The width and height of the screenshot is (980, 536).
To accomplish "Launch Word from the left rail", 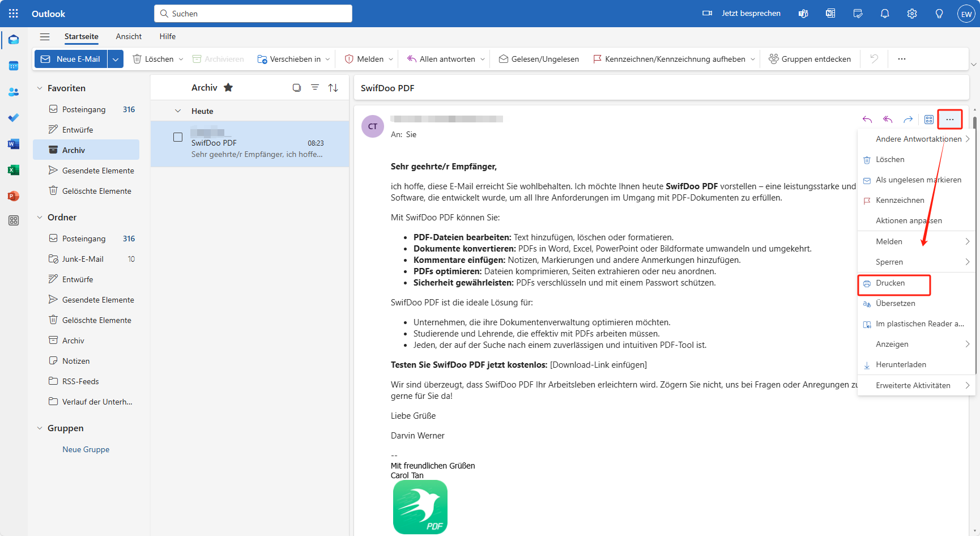I will click(x=14, y=144).
